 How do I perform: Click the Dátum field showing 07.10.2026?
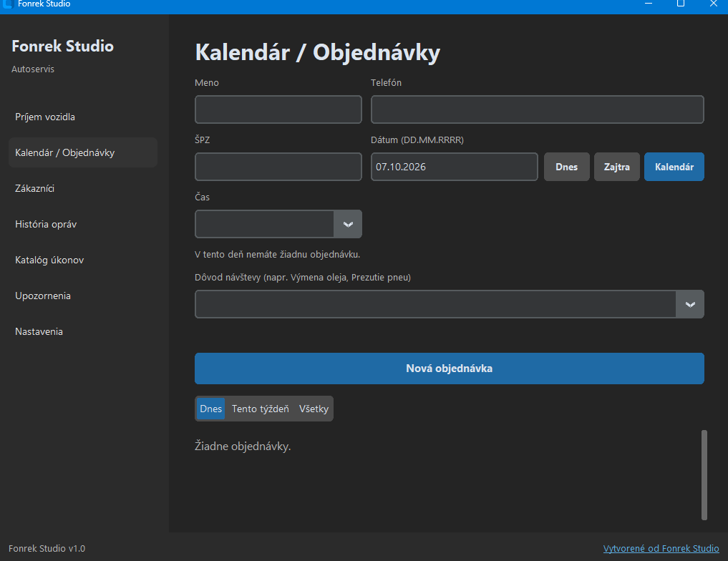pos(454,167)
